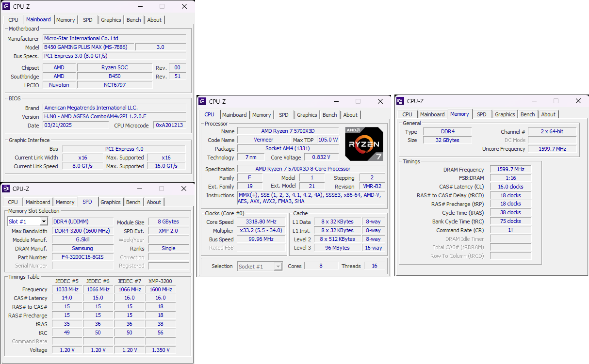The width and height of the screenshot is (589, 364).
Task: Switch to Graphics tab in Memory window
Action: pos(505,114)
